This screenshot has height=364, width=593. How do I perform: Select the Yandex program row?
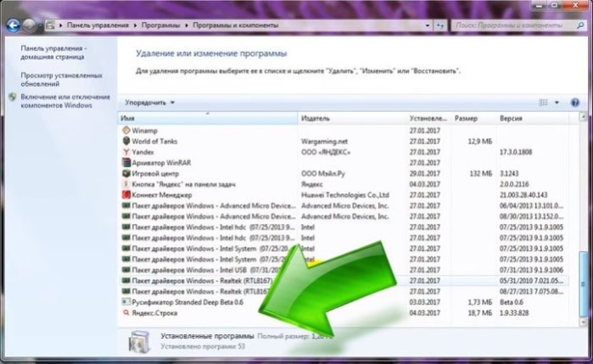pos(343,152)
